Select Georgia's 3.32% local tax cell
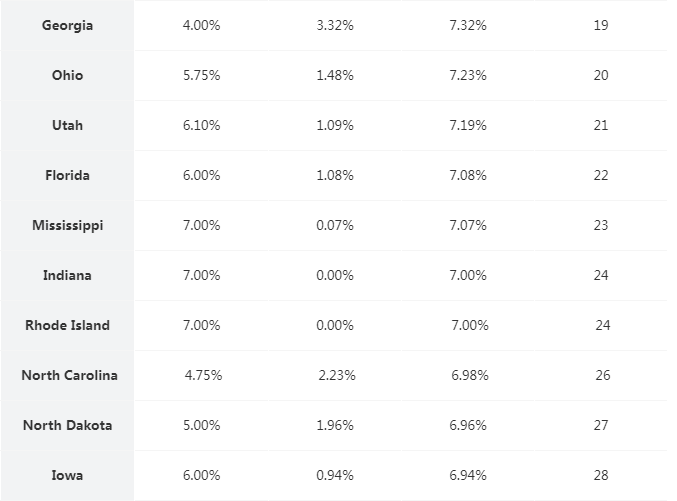 pyautogui.click(x=335, y=26)
